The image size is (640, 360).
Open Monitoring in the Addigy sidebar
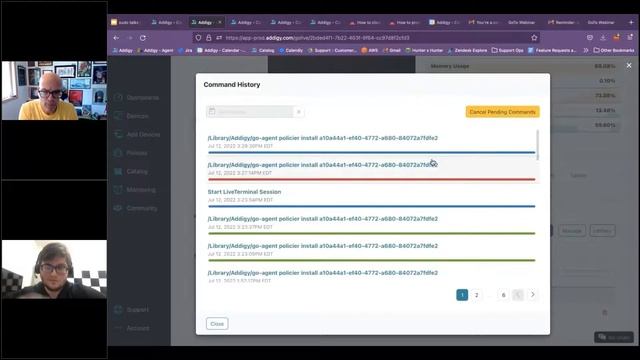tap(140, 190)
